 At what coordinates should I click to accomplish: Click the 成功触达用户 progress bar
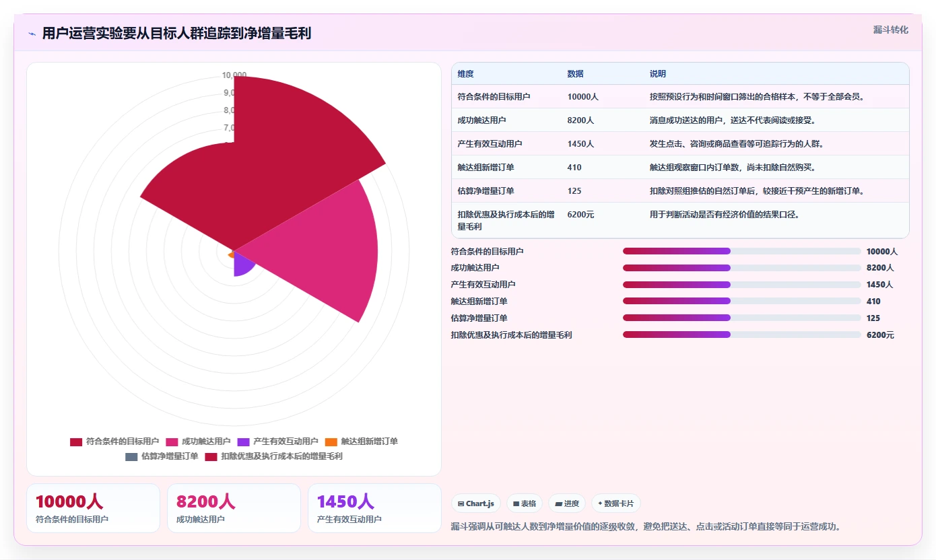[741, 268]
